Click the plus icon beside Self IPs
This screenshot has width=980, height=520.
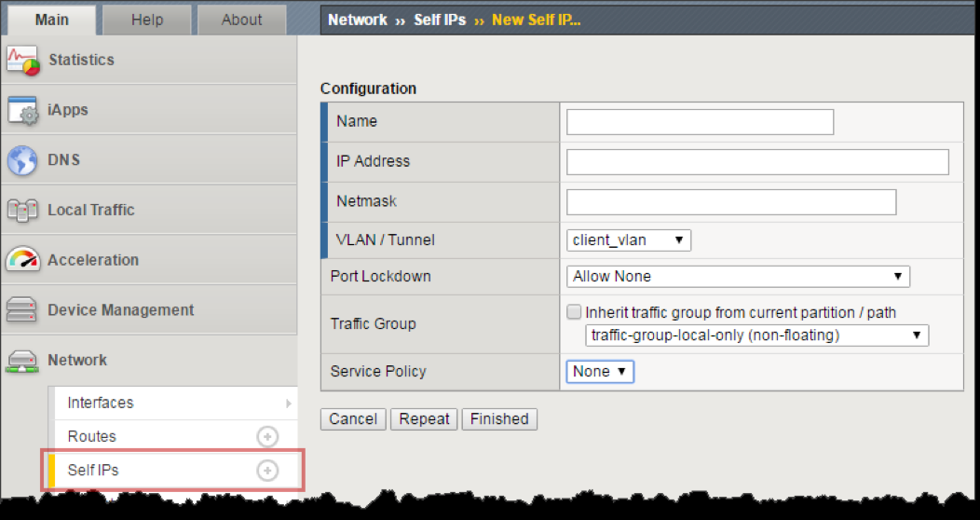(267, 470)
